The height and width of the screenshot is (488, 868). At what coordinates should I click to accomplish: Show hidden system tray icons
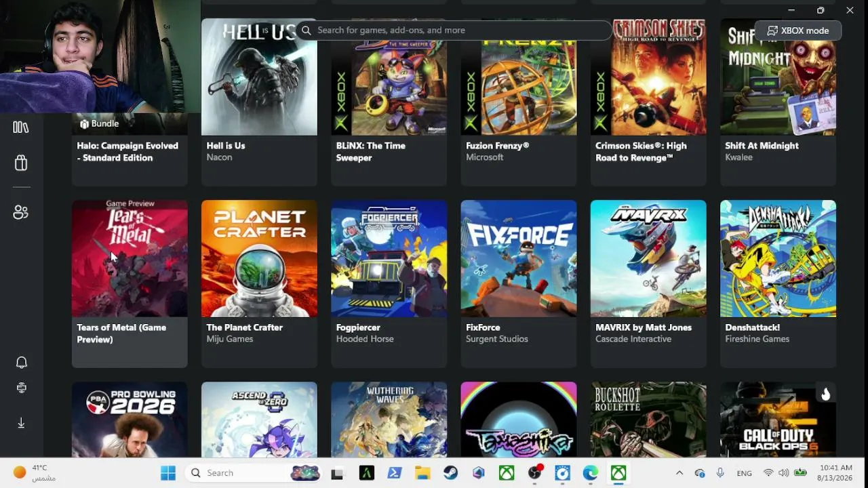[x=679, y=473]
